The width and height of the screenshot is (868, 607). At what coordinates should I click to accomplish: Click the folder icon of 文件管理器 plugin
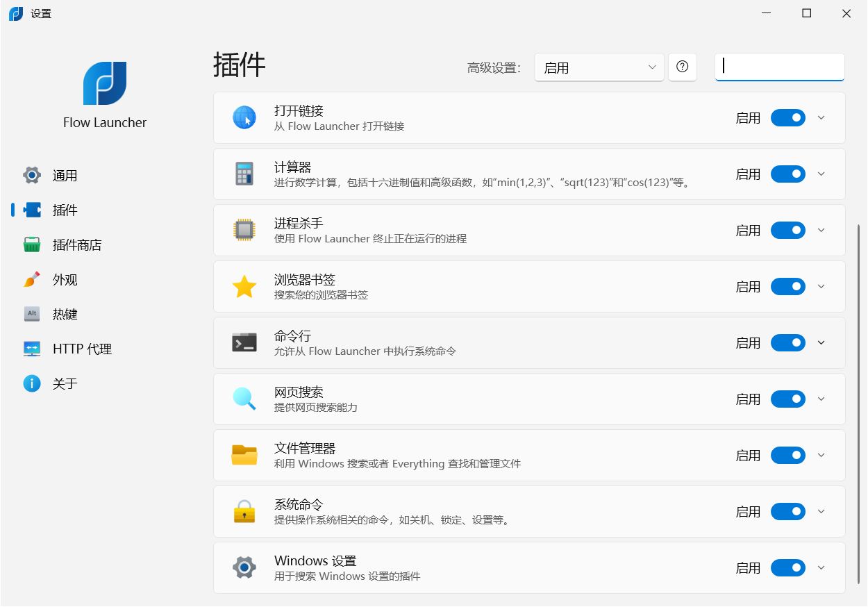244,456
